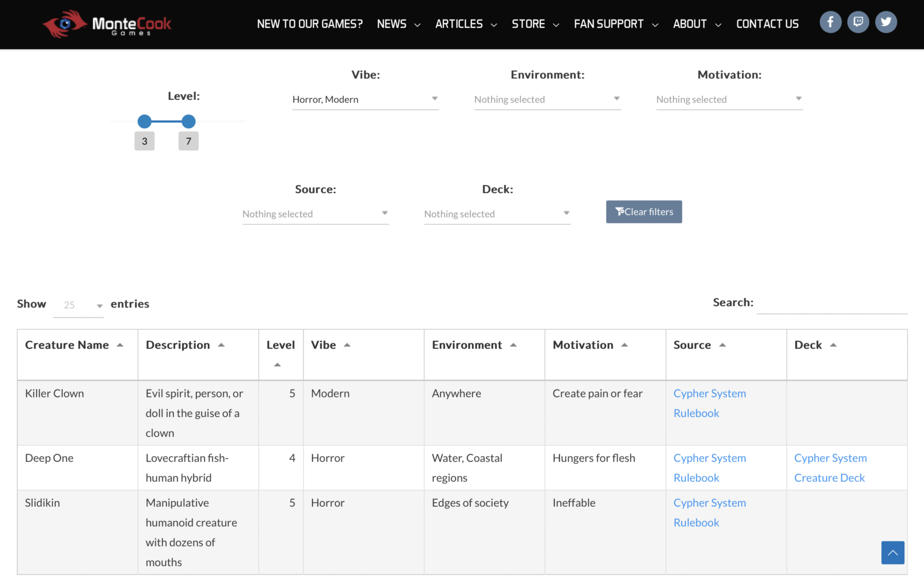Click the Level maximum value box 7
Screen dimensions: 924x583
(188, 141)
